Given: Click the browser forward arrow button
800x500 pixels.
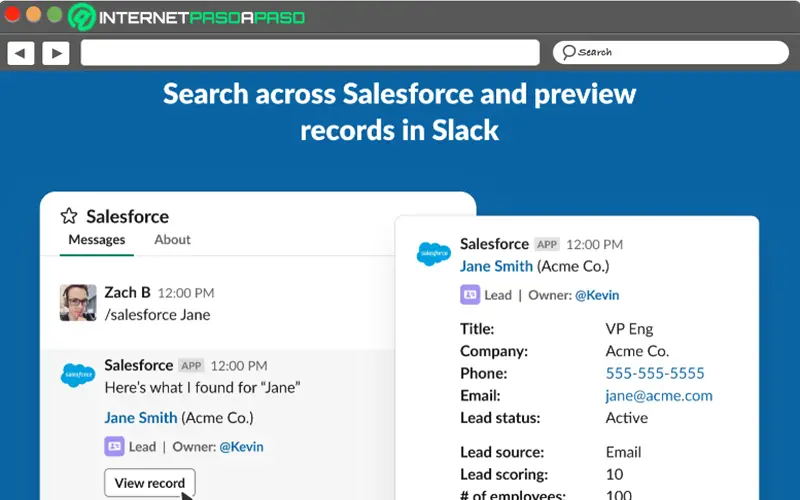Looking at the screenshot, I should [55, 53].
